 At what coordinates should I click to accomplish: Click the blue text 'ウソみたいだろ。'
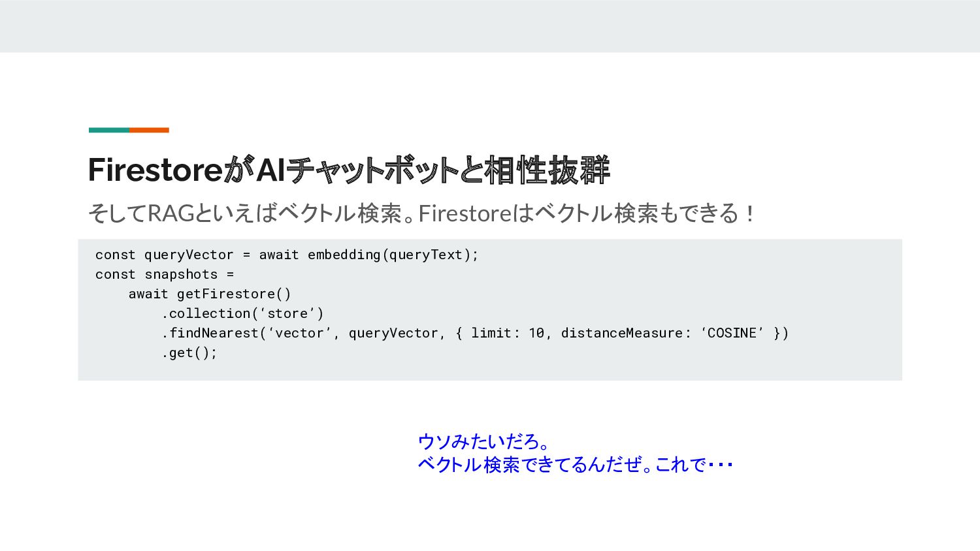click(484, 442)
